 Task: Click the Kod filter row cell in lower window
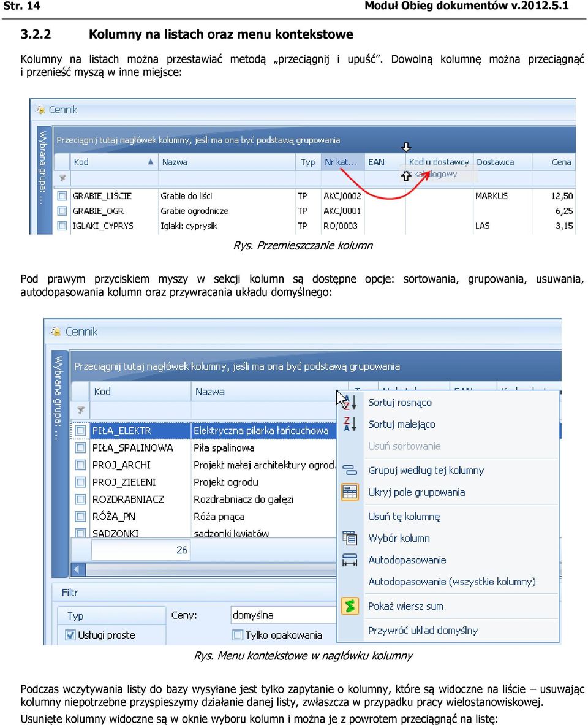coord(140,410)
